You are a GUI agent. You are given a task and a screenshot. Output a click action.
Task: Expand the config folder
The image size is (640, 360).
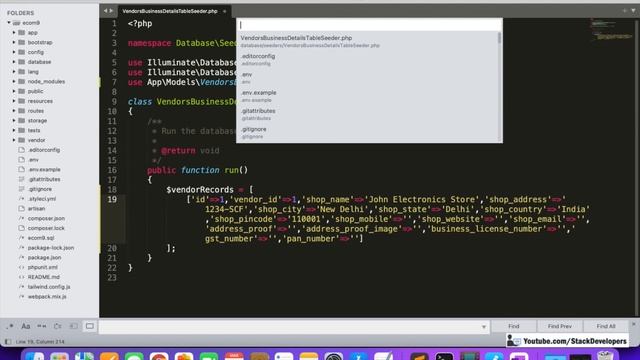pos(14,52)
